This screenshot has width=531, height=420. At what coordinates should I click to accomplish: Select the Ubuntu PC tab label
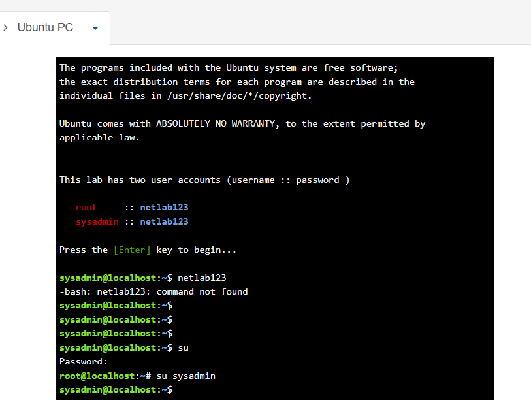coord(45,27)
